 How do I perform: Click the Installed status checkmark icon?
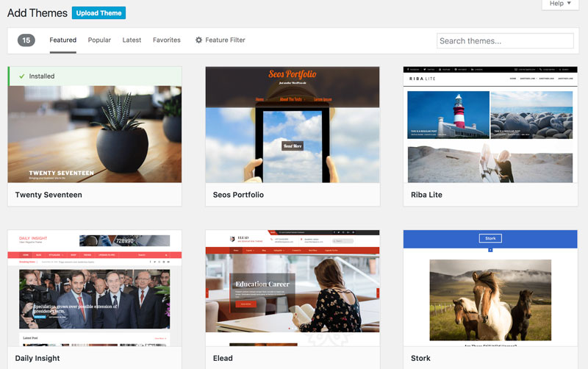(x=22, y=76)
